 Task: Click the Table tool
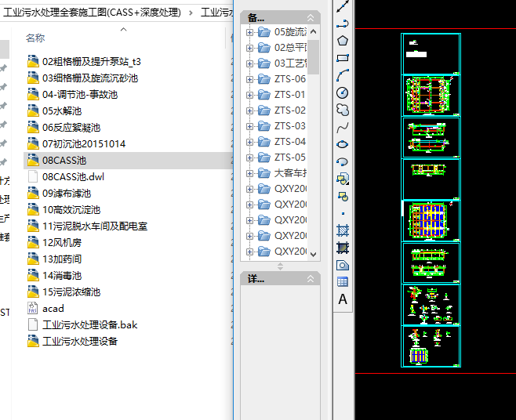[343, 282]
